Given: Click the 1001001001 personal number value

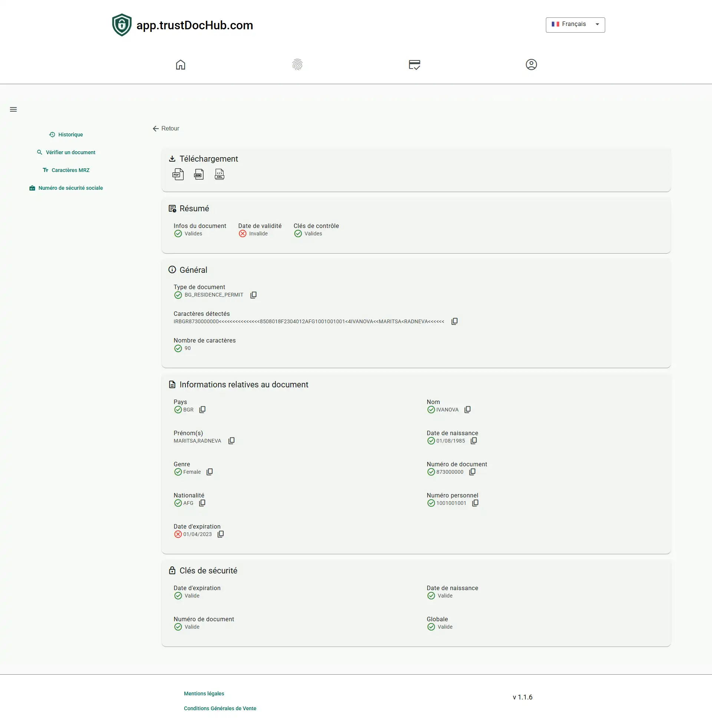Looking at the screenshot, I should click(451, 503).
